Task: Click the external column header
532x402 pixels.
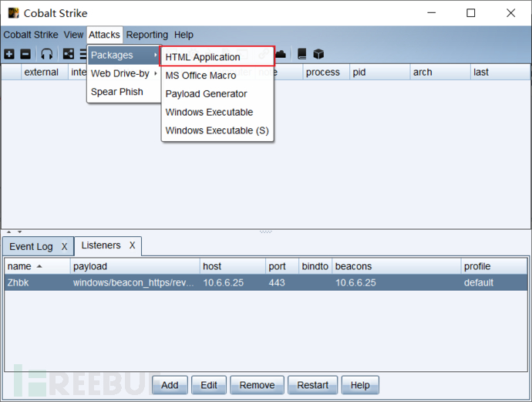Action: (x=45, y=72)
